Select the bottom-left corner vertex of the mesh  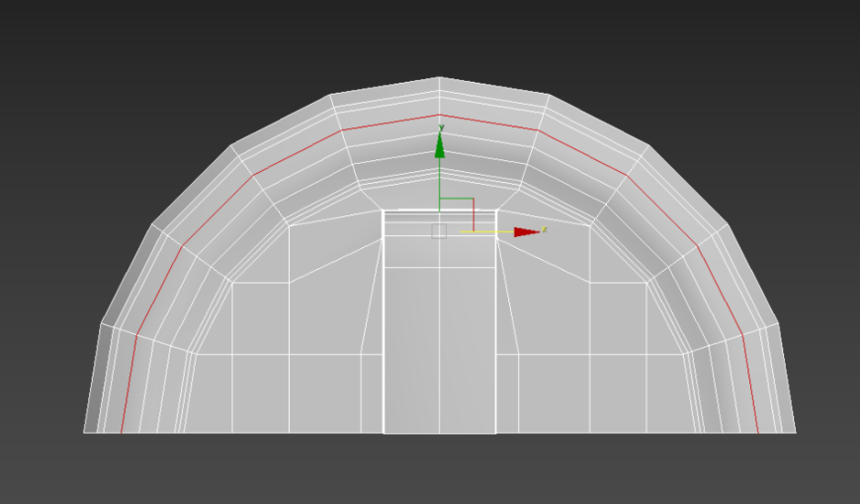[x=84, y=432]
